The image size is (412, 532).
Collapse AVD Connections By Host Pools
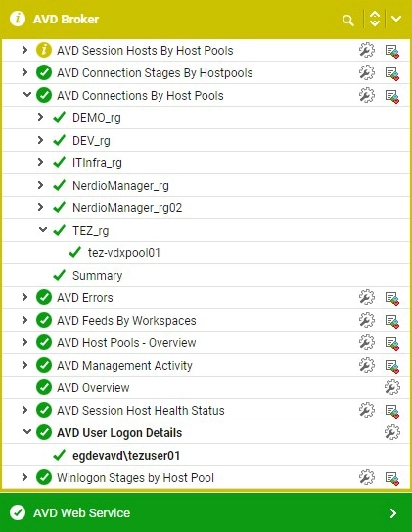coord(26,94)
